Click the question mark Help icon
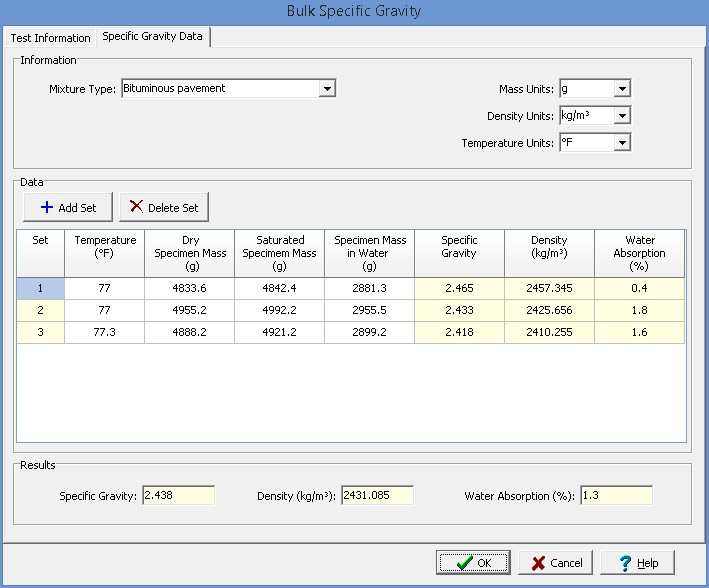 [x=625, y=563]
